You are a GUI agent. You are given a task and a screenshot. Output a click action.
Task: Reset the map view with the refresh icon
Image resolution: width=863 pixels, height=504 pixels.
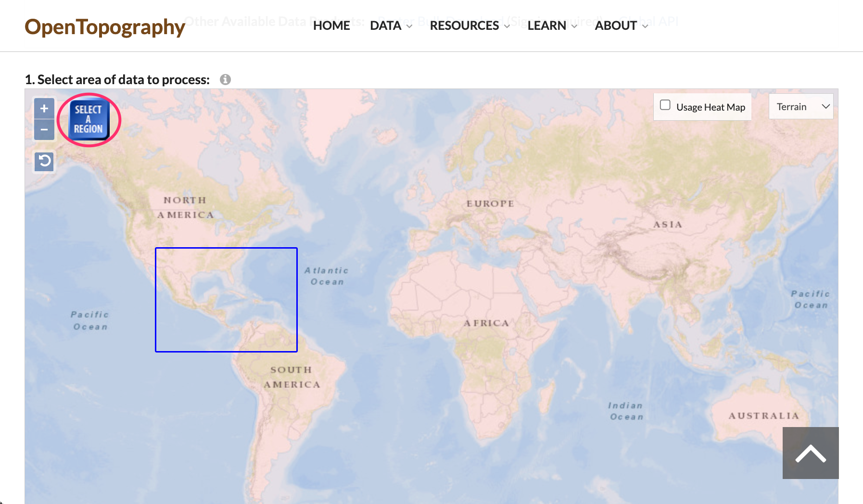(44, 161)
